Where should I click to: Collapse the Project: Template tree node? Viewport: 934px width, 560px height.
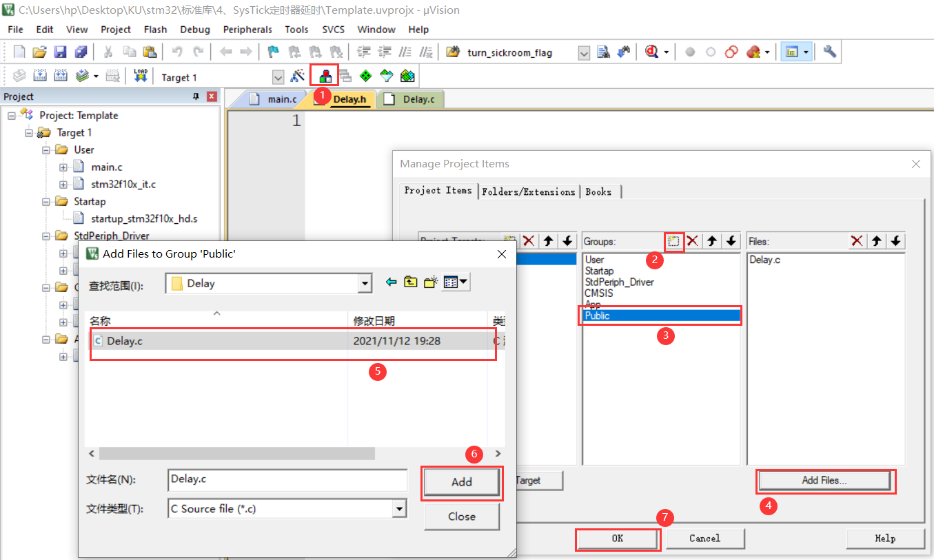[12, 115]
